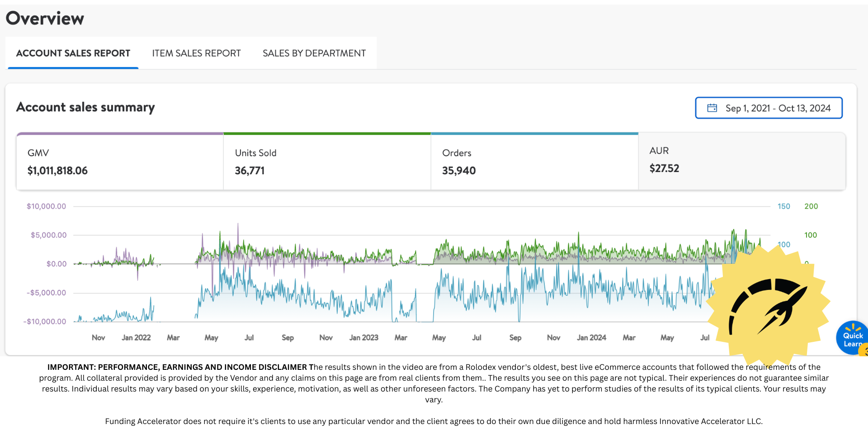The image size is (868, 443).
Task: Click the Jan 2022 x-axis label
Action: click(x=136, y=338)
